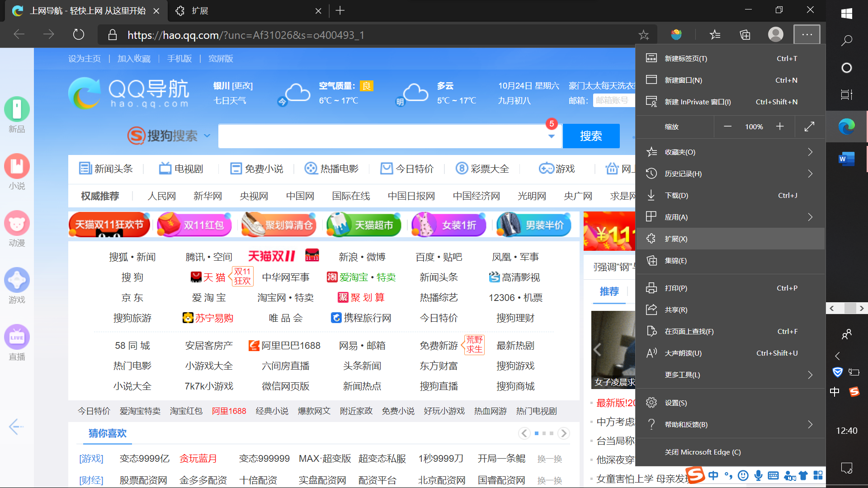Screen dimensions: 868x488
Task: Click the user profile avatar
Action: (776, 34)
